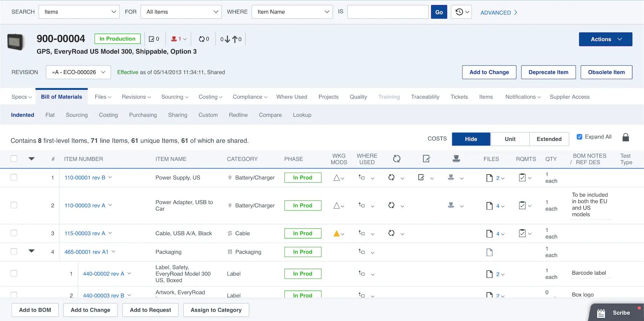644x321 pixels.
Task: Click the search value input field
Action: point(388,12)
